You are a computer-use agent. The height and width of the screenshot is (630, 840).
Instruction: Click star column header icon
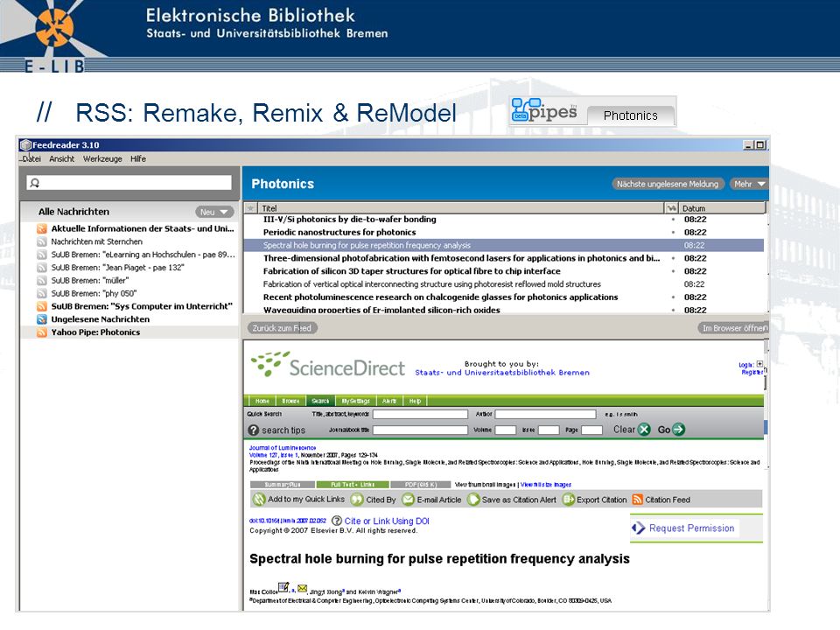pyautogui.click(x=250, y=208)
